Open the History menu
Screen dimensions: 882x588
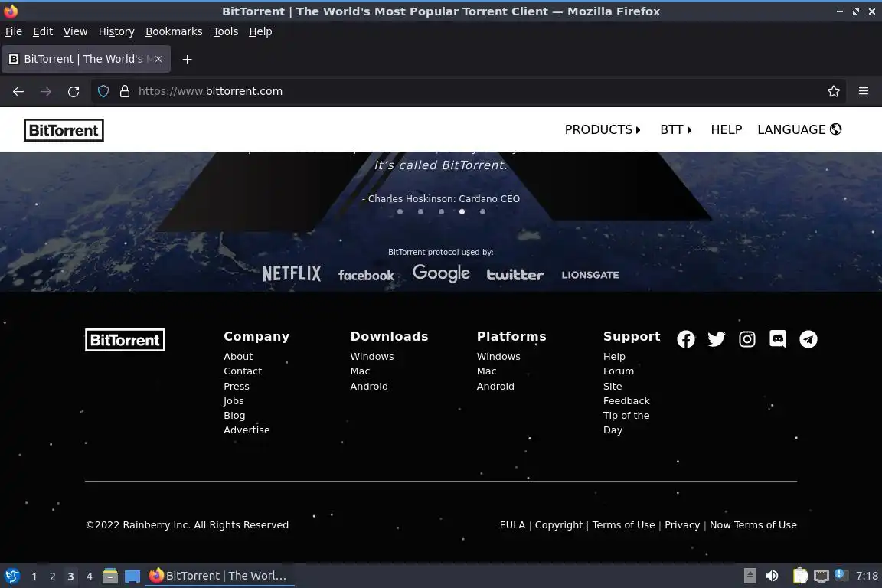116,31
